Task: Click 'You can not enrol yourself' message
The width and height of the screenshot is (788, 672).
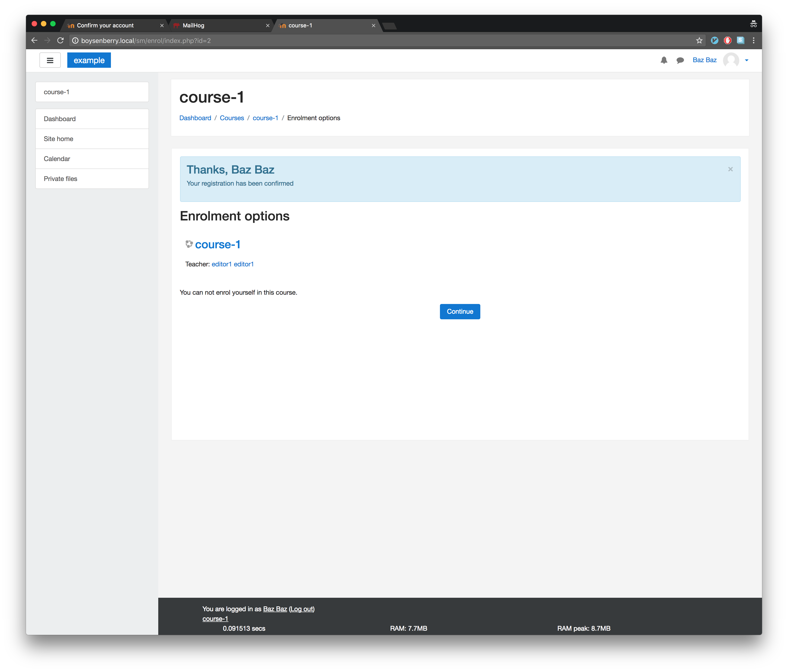Action: point(239,292)
